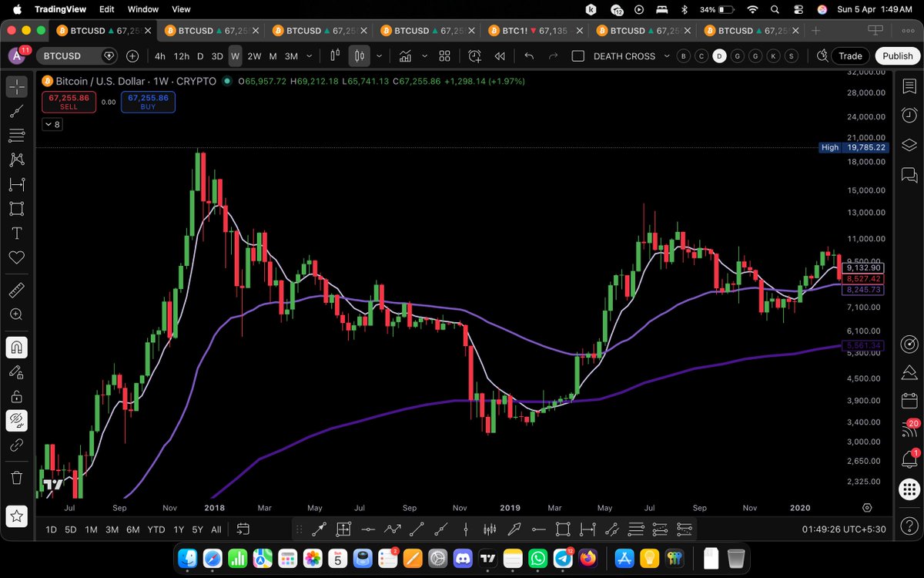The image size is (924, 578).
Task: Open the Calendar panel in right sidebar
Action: 909,402
